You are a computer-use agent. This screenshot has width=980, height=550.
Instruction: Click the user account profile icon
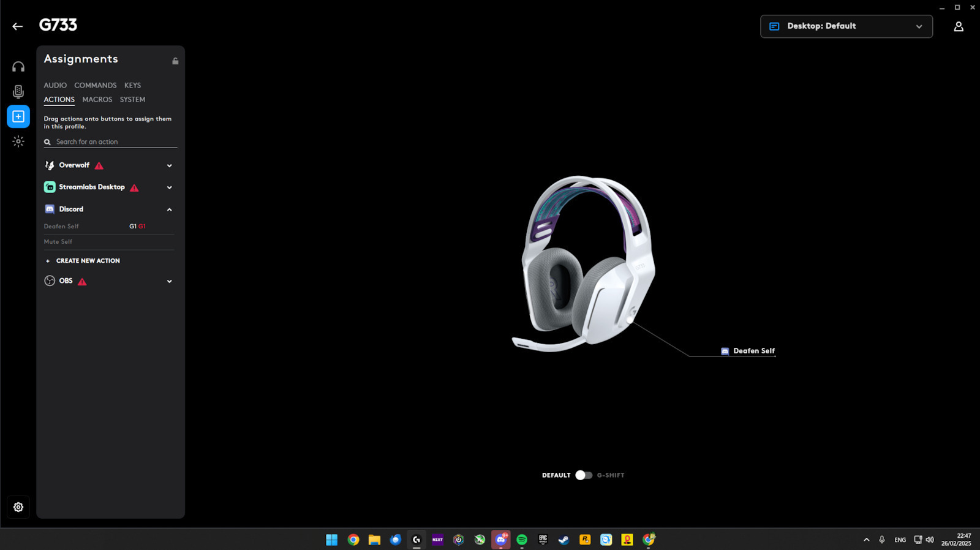pyautogui.click(x=959, y=26)
